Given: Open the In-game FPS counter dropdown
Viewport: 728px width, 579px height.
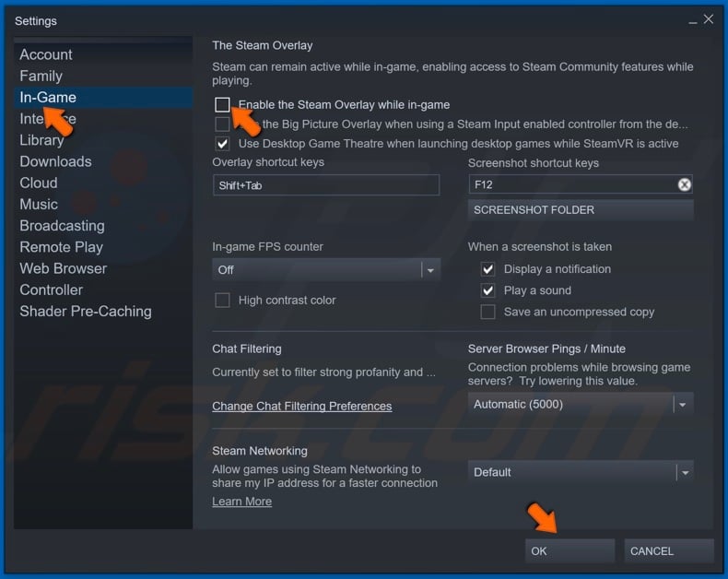Looking at the screenshot, I should point(326,270).
